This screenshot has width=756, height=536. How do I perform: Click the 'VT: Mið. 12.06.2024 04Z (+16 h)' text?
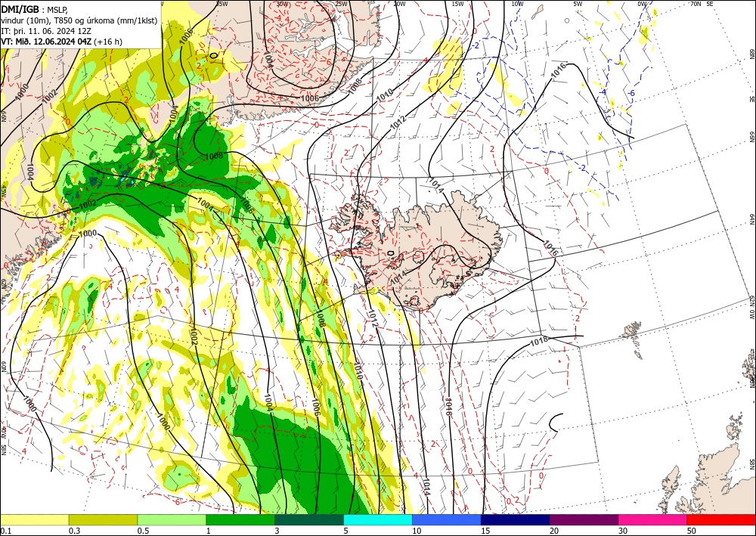[x=62, y=42]
